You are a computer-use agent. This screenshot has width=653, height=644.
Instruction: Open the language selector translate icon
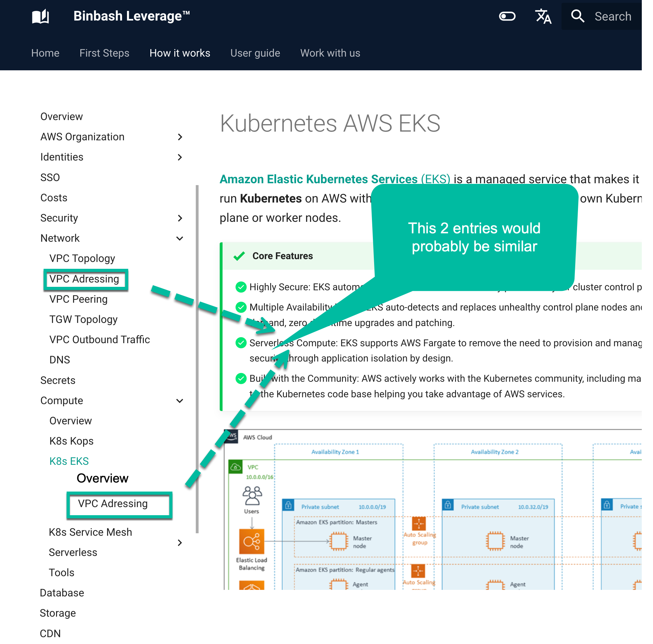543,16
